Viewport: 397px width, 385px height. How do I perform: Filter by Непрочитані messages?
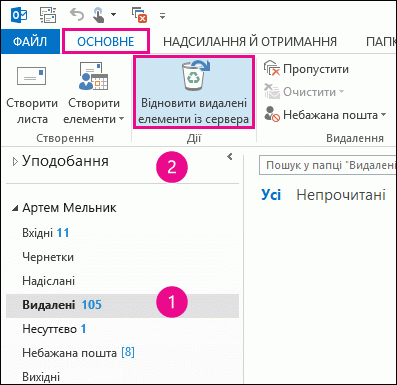[341, 195]
